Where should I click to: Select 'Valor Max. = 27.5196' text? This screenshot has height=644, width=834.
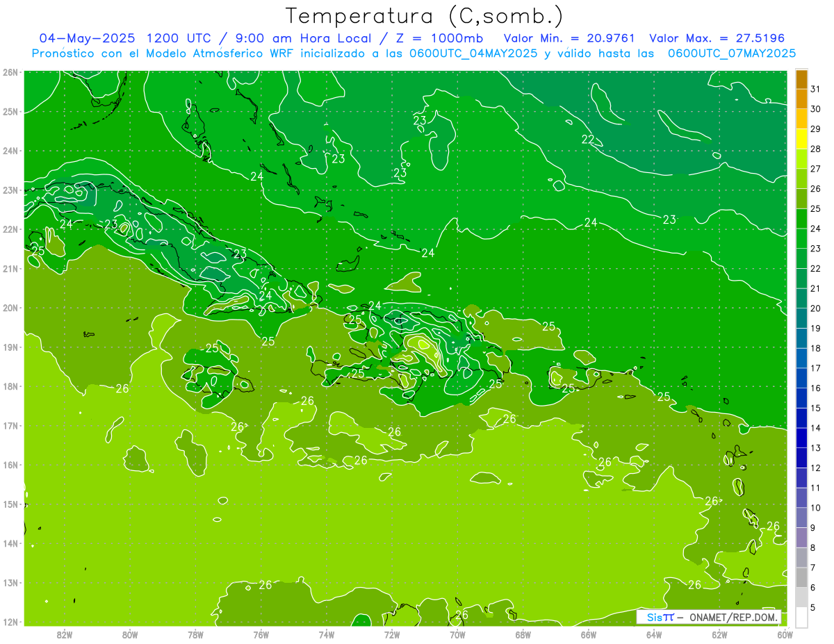point(717,38)
